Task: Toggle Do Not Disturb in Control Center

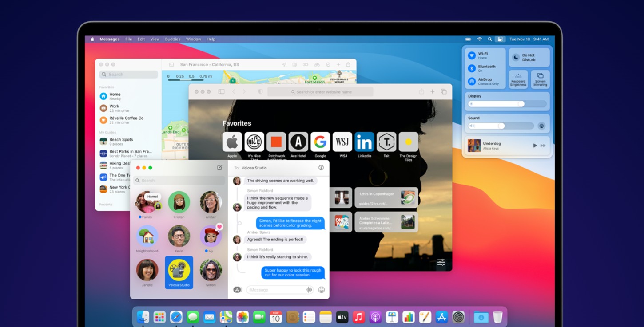Action: (529, 57)
